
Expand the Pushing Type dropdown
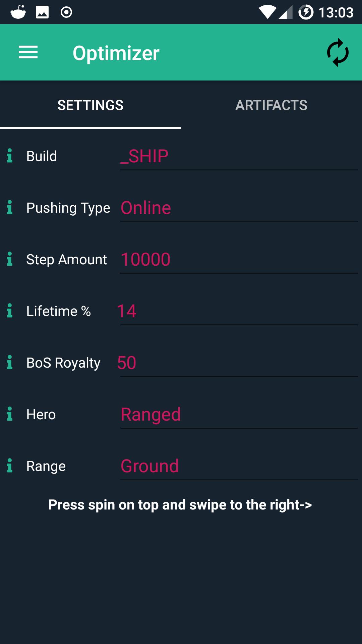(239, 208)
